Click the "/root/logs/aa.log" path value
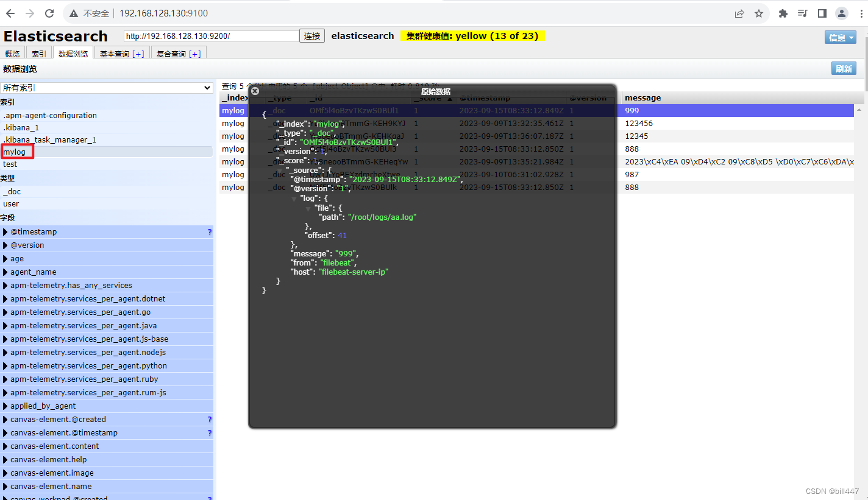The image size is (868, 500). [x=382, y=217]
